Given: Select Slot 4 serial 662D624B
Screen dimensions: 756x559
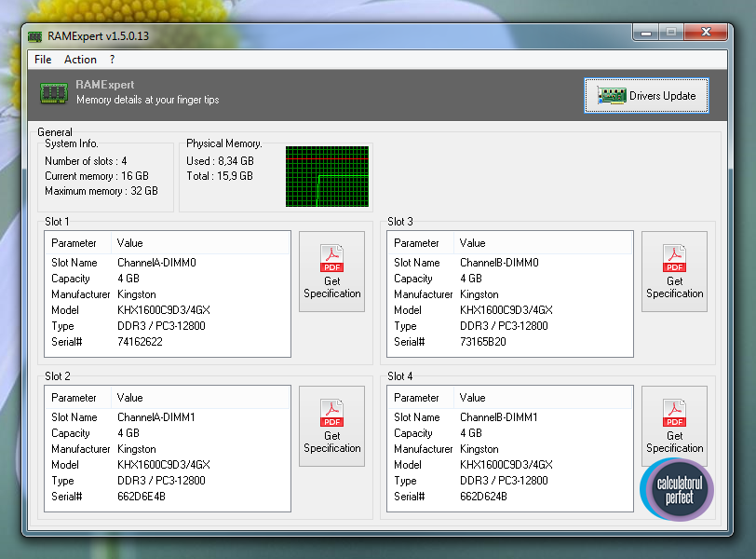Looking at the screenshot, I should coord(483,497).
